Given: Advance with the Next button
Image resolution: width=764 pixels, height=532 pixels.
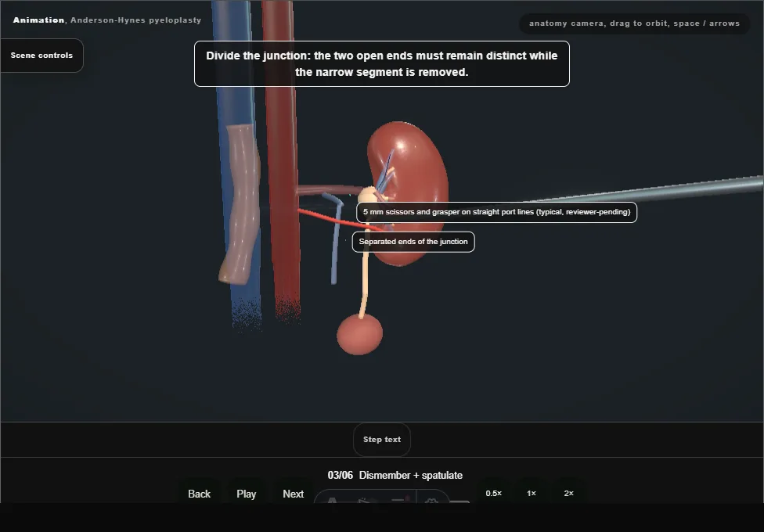Looking at the screenshot, I should (294, 494).
